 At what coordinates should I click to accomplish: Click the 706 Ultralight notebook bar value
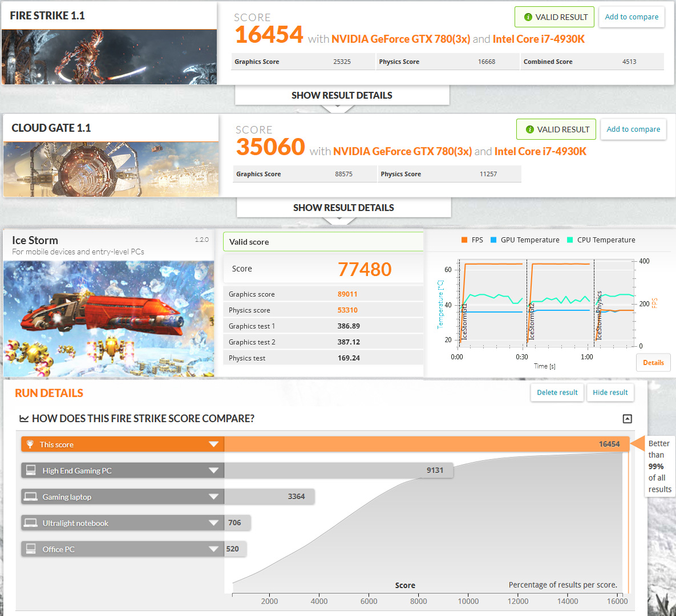(234, 523)
